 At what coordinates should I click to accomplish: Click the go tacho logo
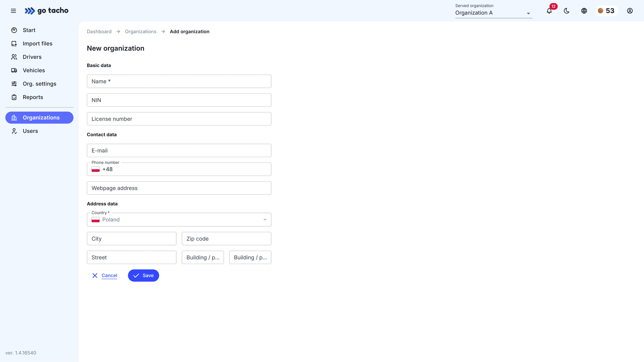(47, 11)
